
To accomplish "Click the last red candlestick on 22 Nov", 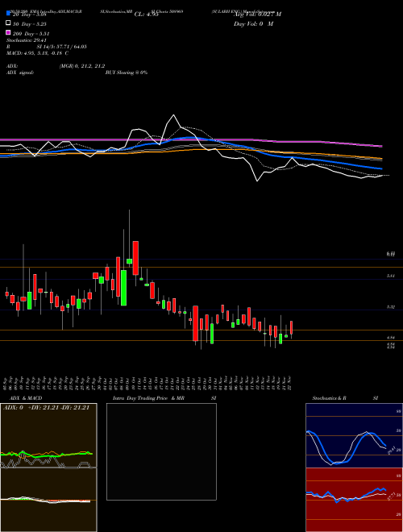I will tap(291, 327).
